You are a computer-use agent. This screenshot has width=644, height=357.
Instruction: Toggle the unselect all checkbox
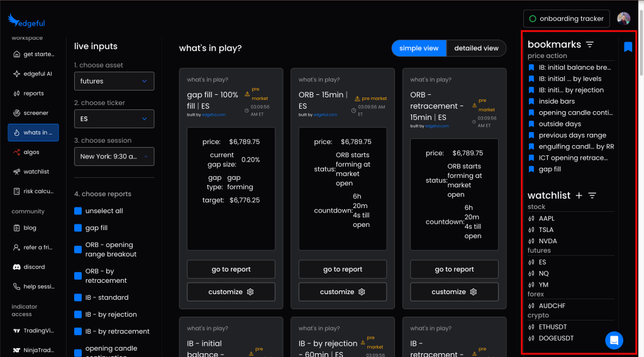(x=79, y=211)
